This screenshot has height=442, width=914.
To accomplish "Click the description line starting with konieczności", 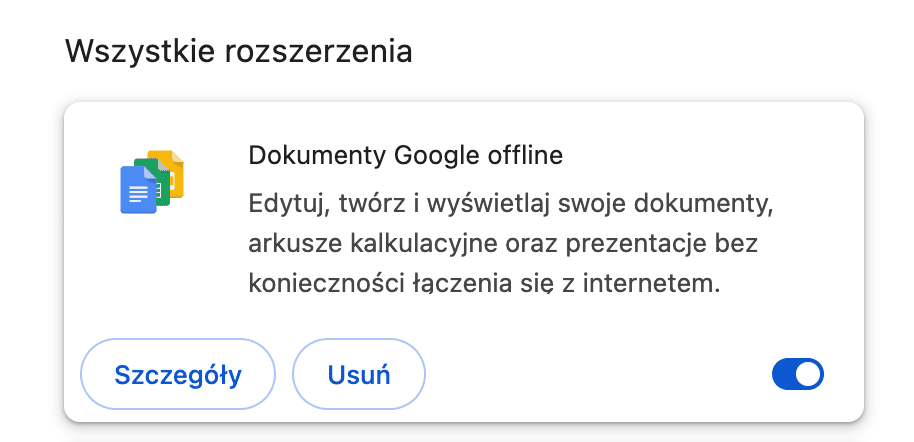I will coord(481,283).
